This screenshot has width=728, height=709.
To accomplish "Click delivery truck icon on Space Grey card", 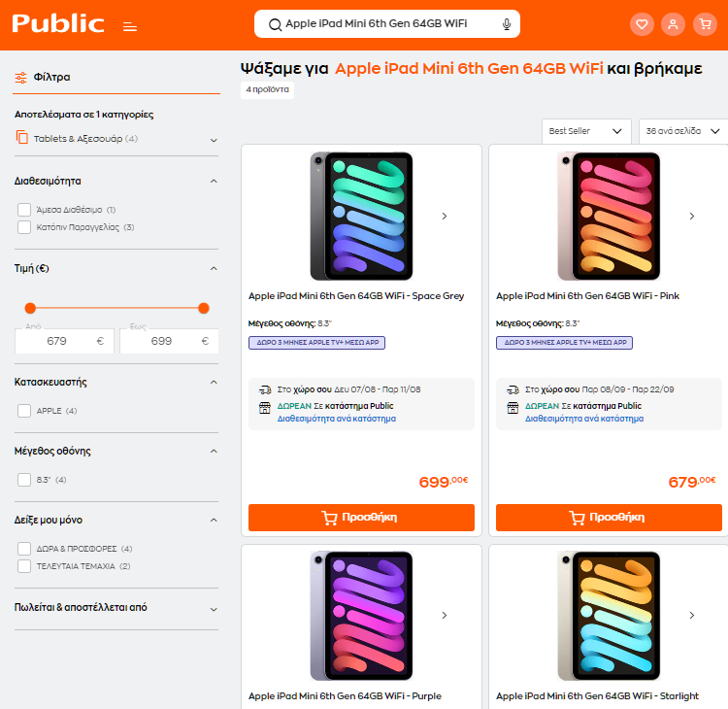I will coord(265,389).
